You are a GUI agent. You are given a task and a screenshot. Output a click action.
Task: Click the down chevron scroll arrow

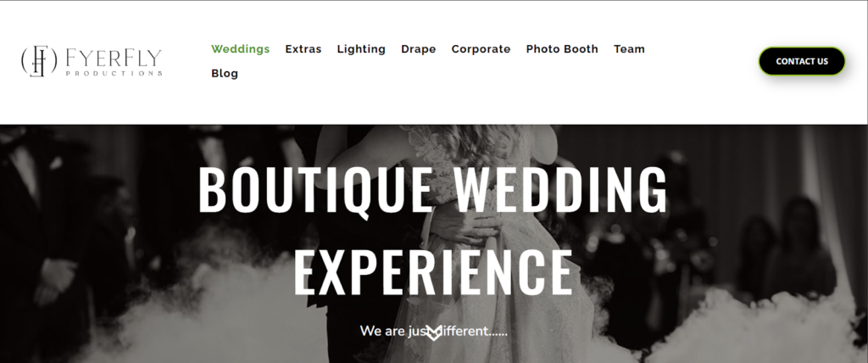(x=434, y=332)
